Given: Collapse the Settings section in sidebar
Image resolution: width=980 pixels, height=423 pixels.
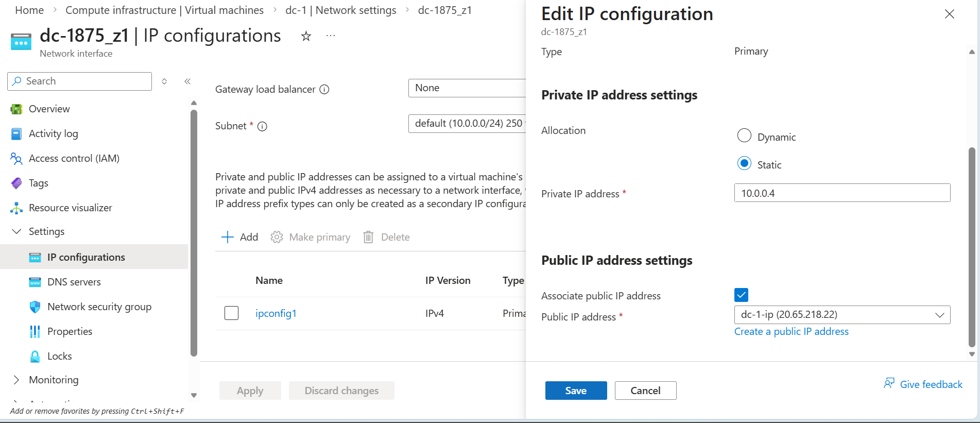Looking at the screenshot, I should (16, 231).
